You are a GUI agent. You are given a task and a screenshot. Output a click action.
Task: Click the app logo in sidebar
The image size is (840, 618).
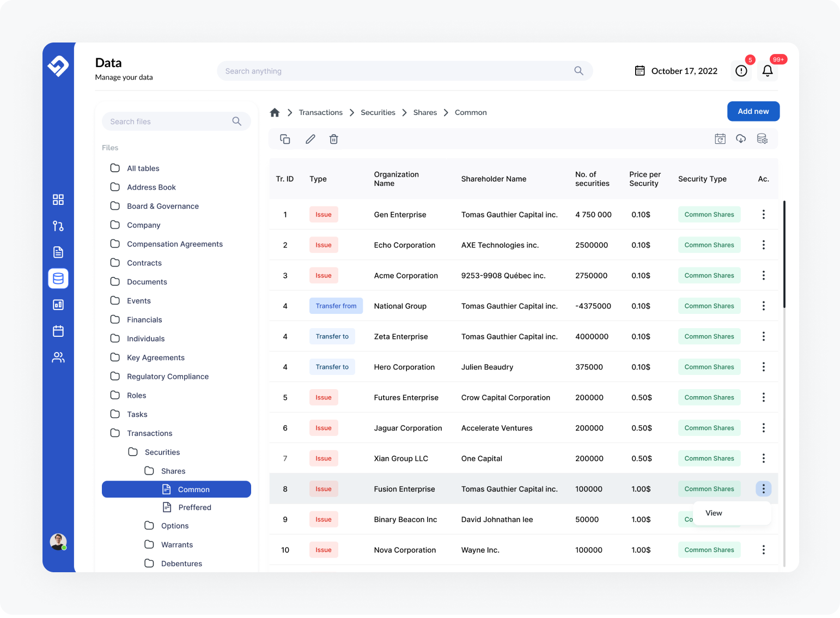coord(58,66)
